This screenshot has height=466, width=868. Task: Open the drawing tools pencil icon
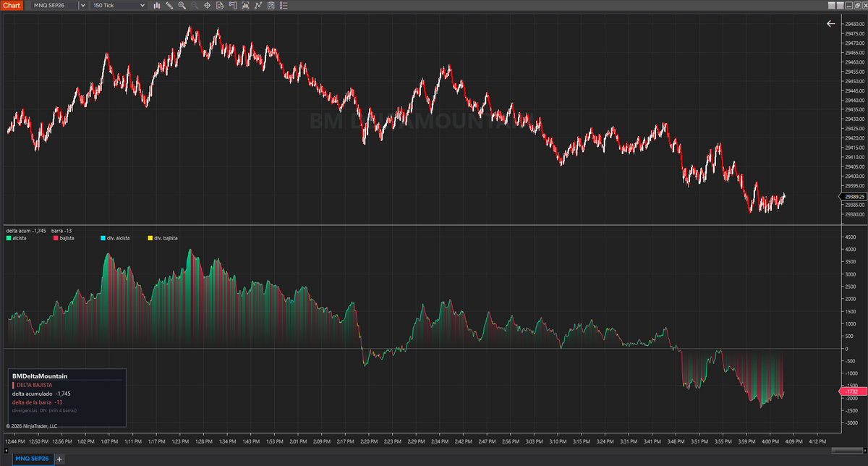(x=169, y=5)
